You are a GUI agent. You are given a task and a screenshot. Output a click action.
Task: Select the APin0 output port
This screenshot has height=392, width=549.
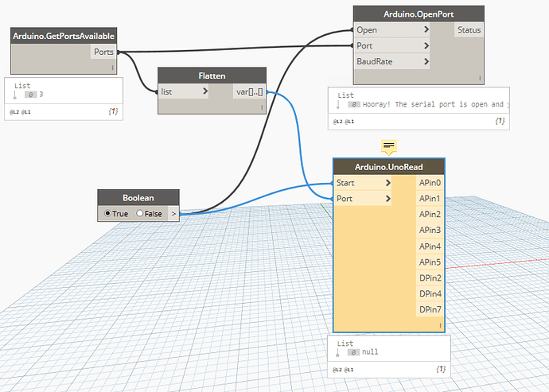[x=430, y=183]
